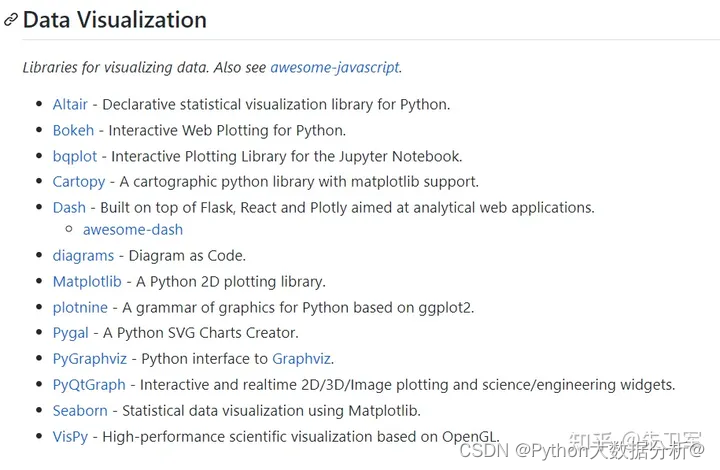Visit the plotnine link

click(x=80, y=308)
